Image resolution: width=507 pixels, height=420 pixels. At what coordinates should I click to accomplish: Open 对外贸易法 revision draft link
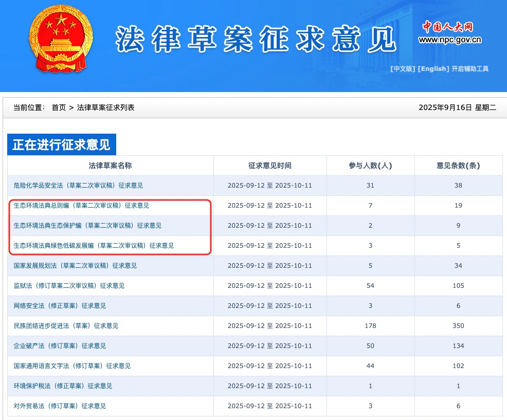coord(60,406)
